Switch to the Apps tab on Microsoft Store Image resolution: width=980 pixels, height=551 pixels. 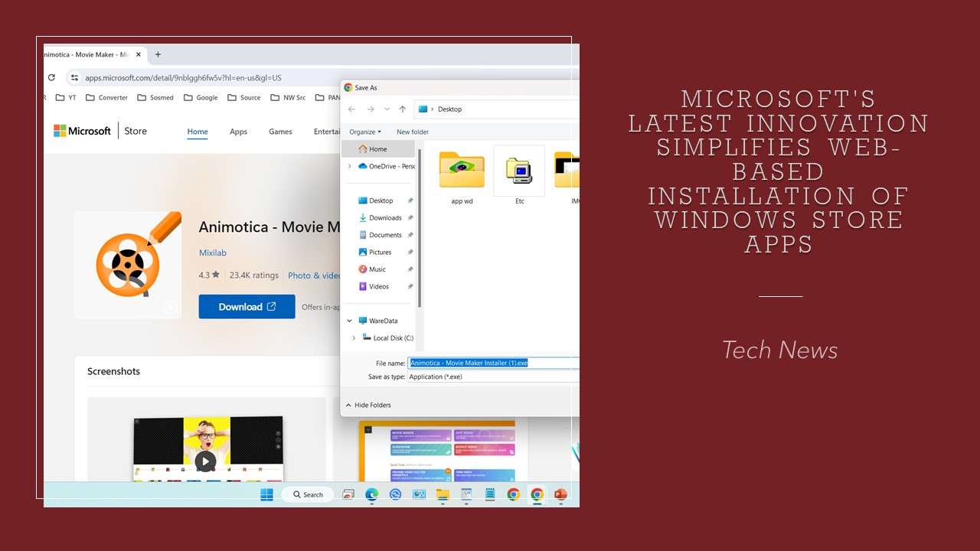(x=238, y=131)
